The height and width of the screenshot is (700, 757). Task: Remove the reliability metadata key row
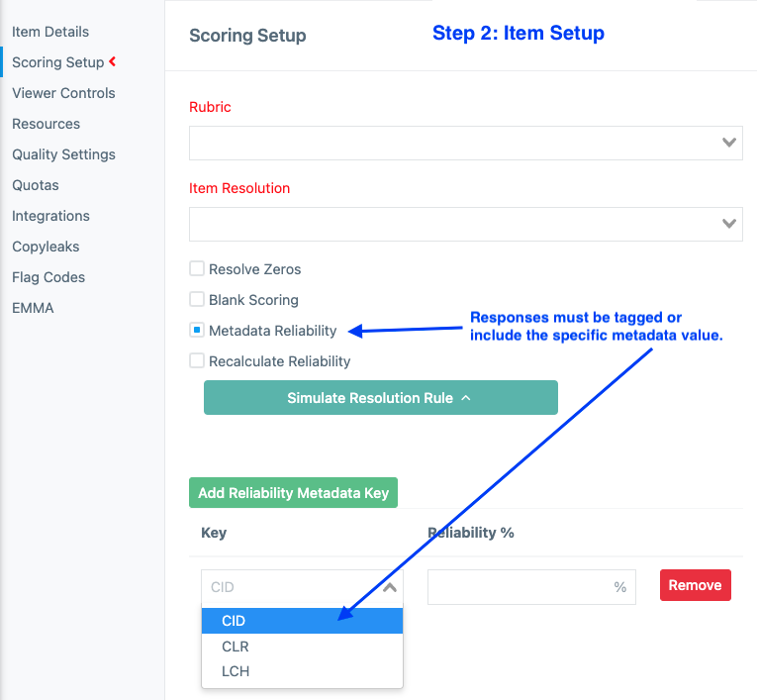click(x=695, y=585)
